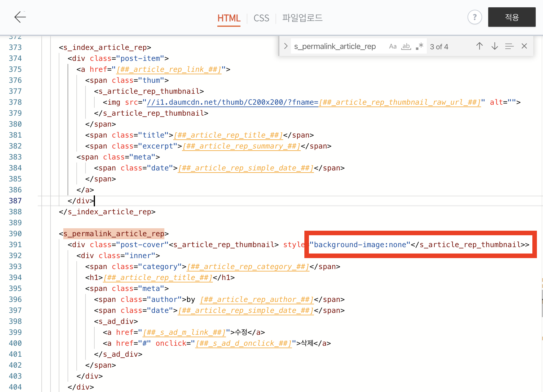The image size is (543, 392).
Task: Select line number 373 in gutter
Action: (x=15, y=47)
